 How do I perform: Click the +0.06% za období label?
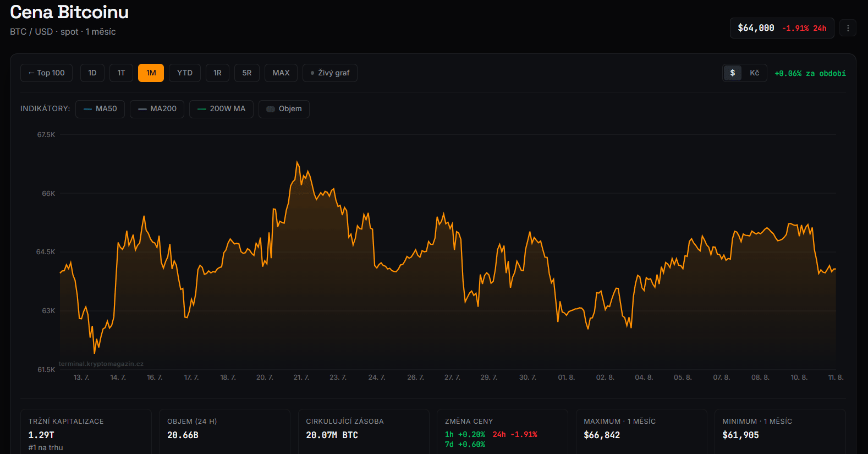(x=810, y=73)
